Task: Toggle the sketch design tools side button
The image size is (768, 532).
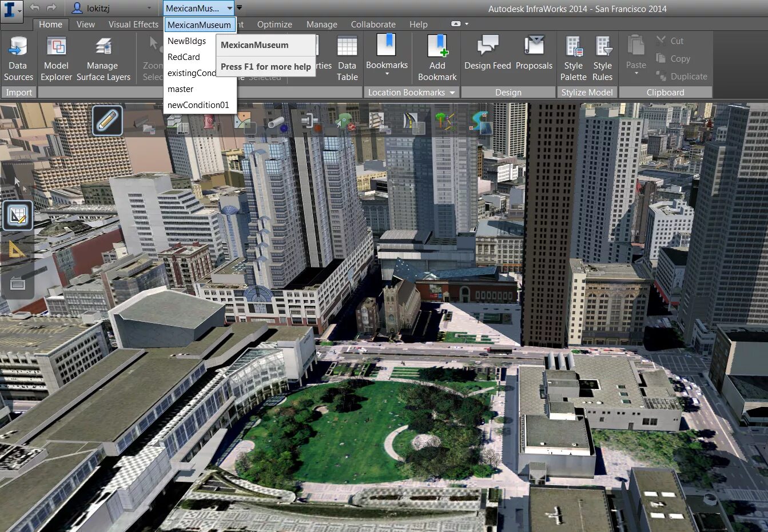Action: pos(18,215)
